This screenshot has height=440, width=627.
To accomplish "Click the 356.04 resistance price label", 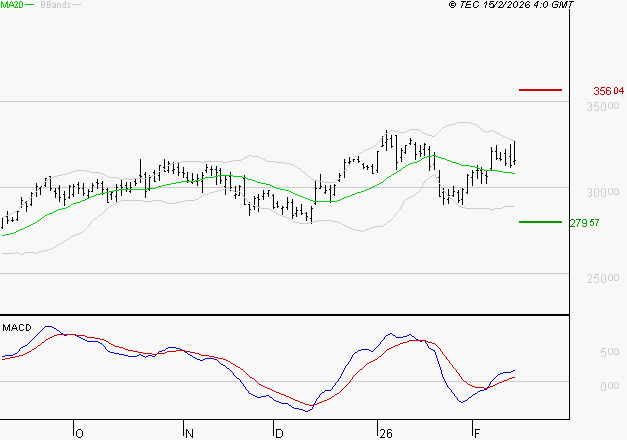I will pyautogui.click(x=608, y=91).
